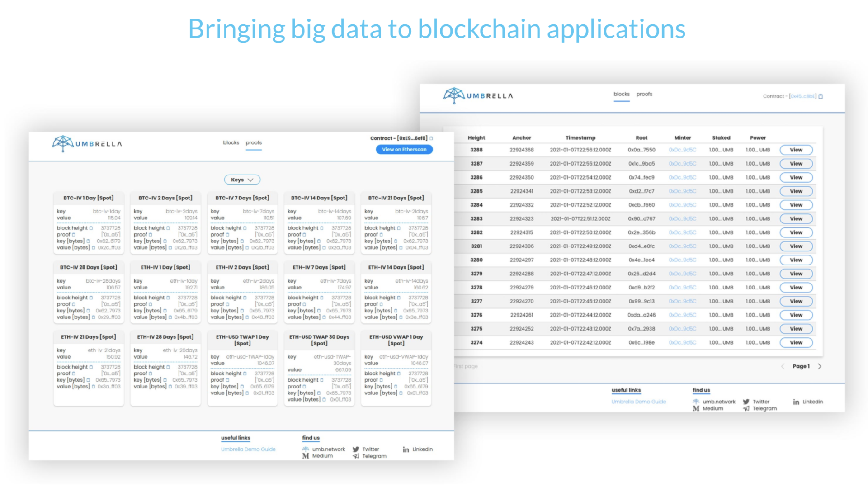The height and width of the screenshot is (492, 868).
Task: Copy key bytes in BTC-IV 28 Days card
Action: click(x=88, y=311)
